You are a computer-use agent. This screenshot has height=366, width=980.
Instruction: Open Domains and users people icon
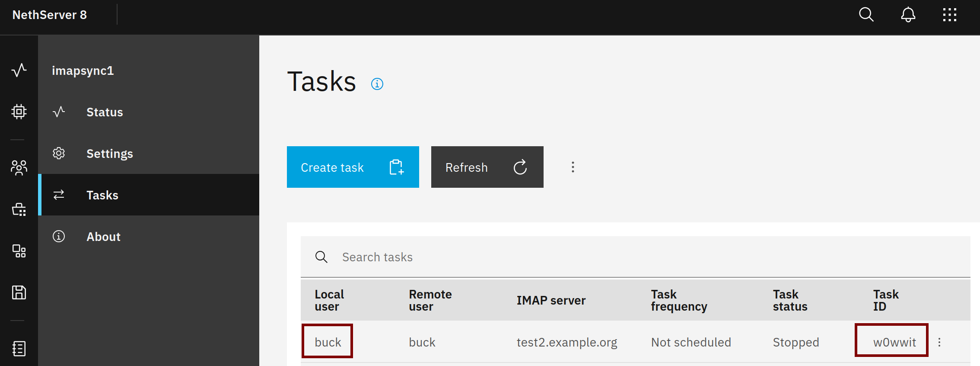click(x=19, y=167)
